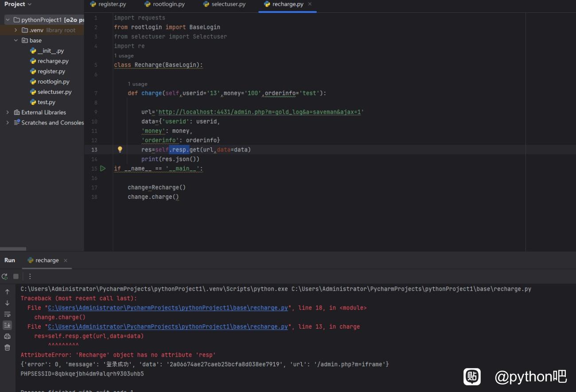Close the recharge.py editor tab
The image size is (576, 392).
310,4
